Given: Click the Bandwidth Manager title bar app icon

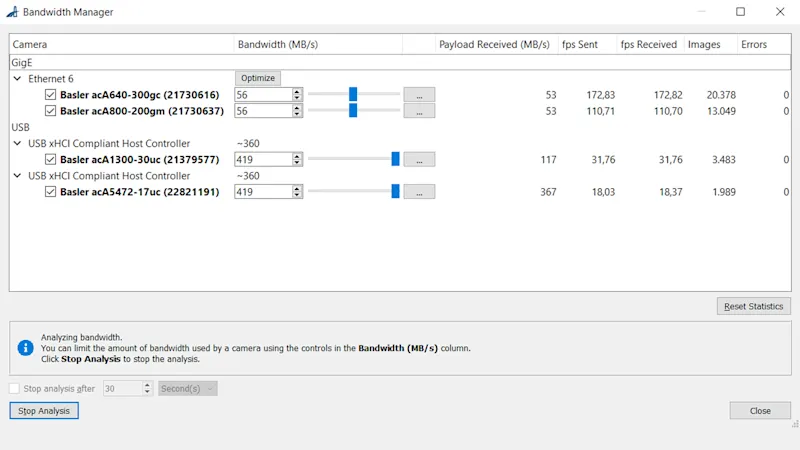Looking at the screenshot, I should (11, 12).
